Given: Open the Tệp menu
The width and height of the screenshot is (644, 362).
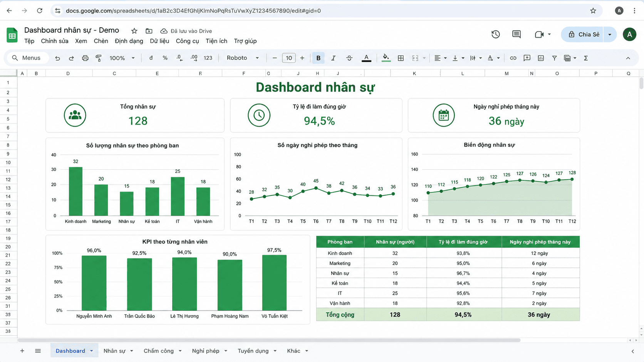Looking at the screenshot, I should (29, 41).
